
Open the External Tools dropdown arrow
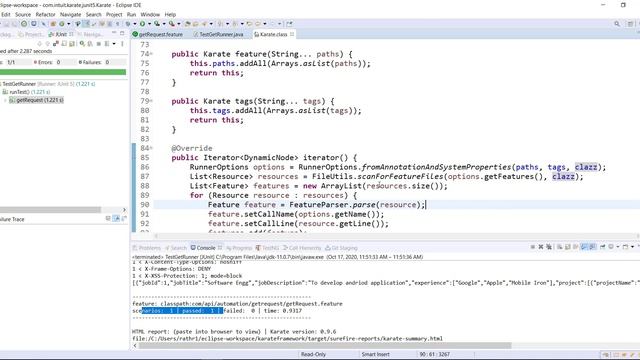point(179,24)
